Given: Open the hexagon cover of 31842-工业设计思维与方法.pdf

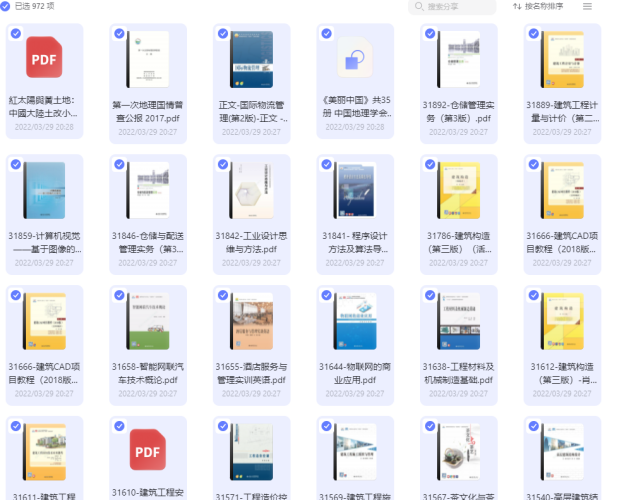Looking at the screenshot, I should (251, 191).
